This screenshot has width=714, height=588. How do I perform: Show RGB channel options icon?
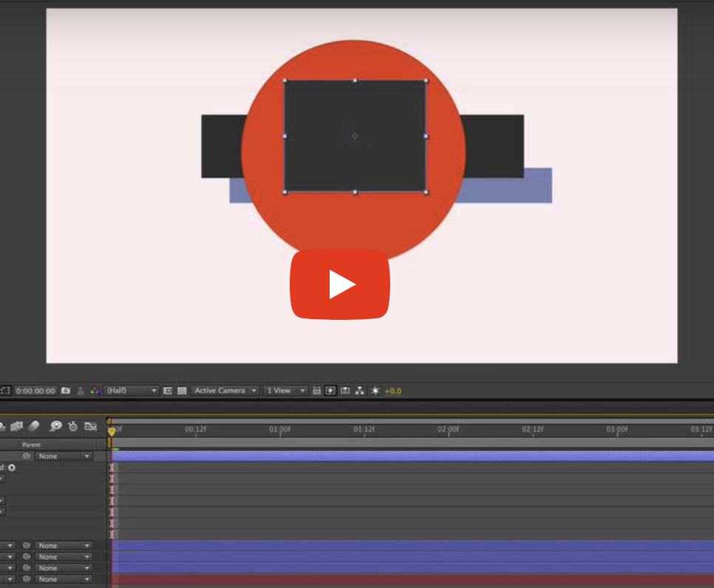coord(94,391)
